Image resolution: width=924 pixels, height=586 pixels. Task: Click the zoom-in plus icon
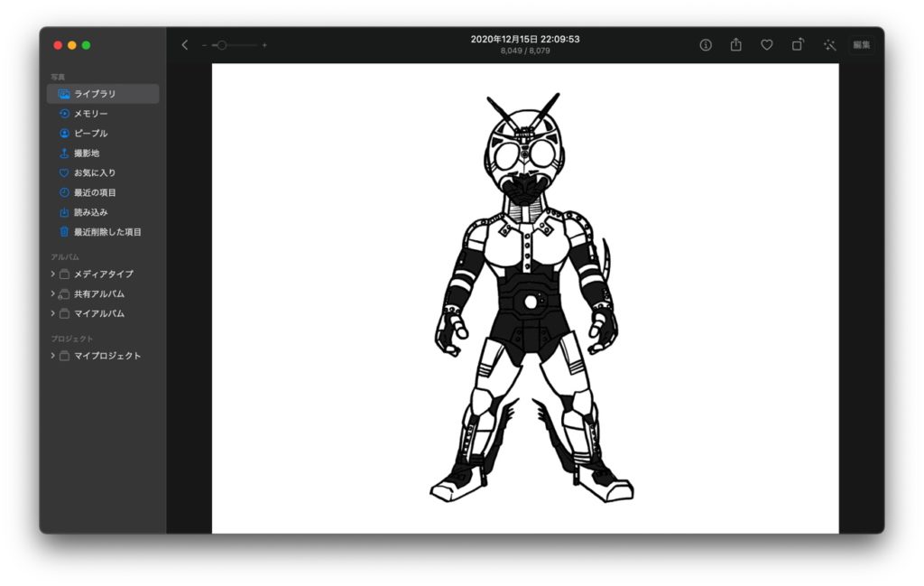[x=264, y=45]
